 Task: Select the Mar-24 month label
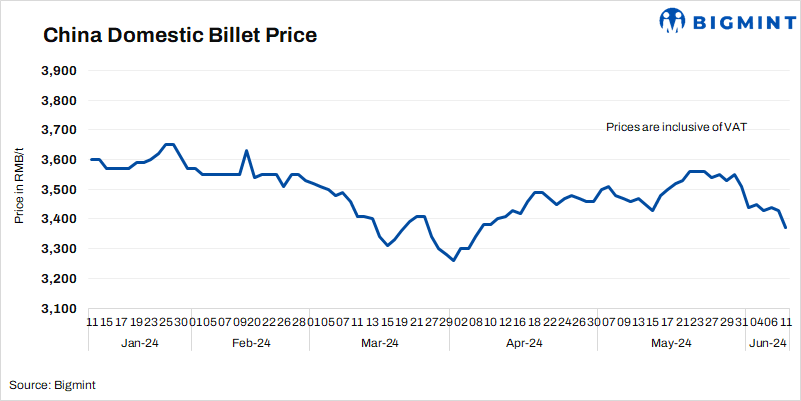[x=379, y=343]
